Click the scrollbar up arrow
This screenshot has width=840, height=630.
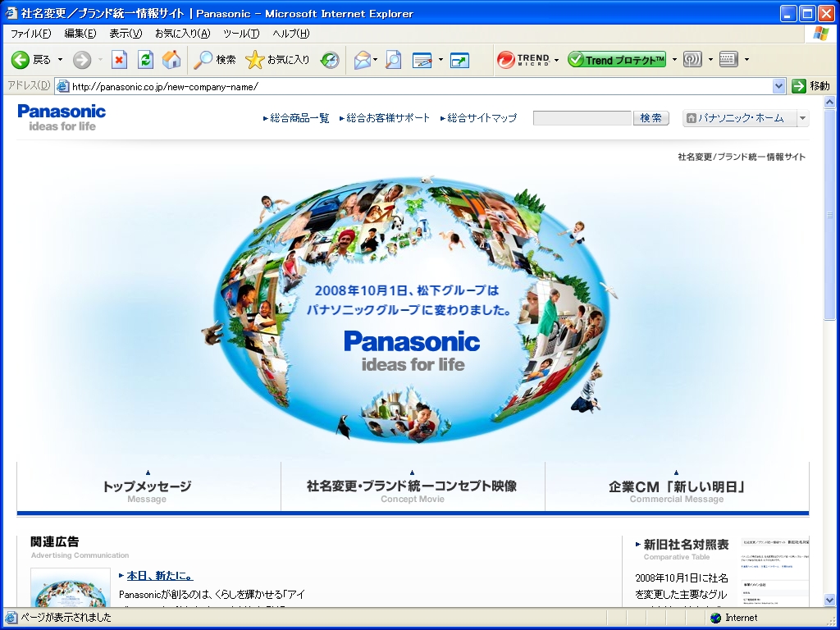pos(829,102)
